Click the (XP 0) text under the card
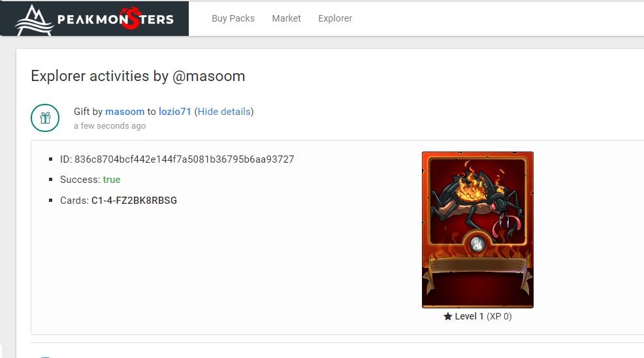 coord(499,316)
